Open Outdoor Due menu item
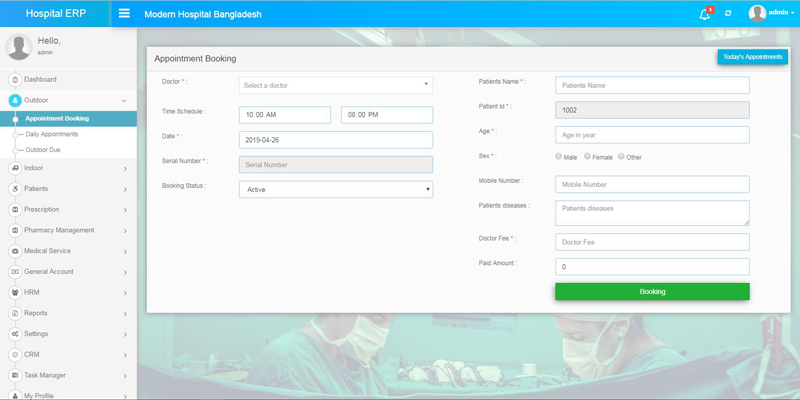 click(43, 150)
